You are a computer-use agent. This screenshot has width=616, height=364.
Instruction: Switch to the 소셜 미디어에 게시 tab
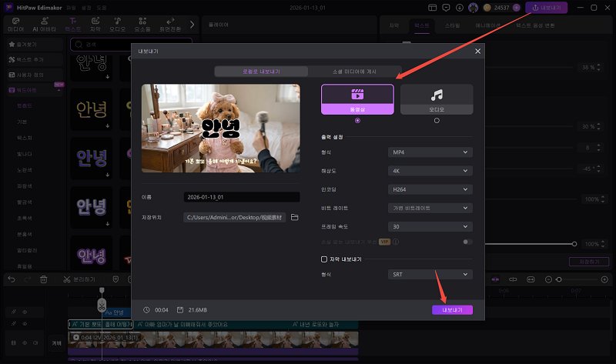353,71
